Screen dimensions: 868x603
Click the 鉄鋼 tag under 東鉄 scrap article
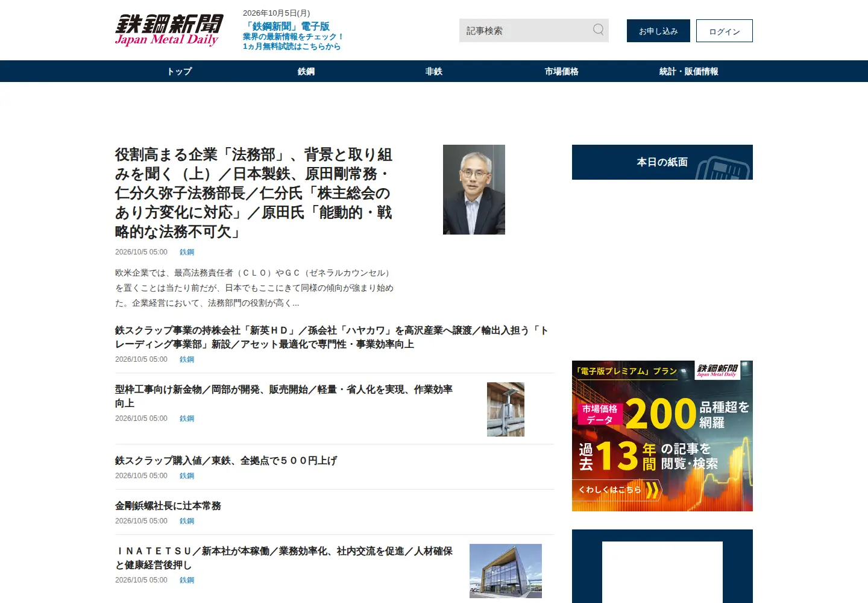click(x=187, y=476)
